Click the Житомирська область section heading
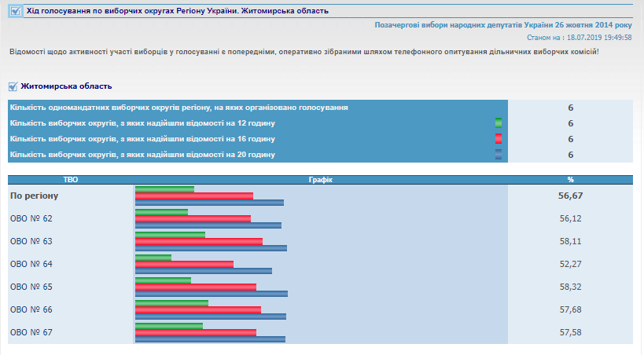The width and height of the screenshot is (644, 355). point(66,86)
